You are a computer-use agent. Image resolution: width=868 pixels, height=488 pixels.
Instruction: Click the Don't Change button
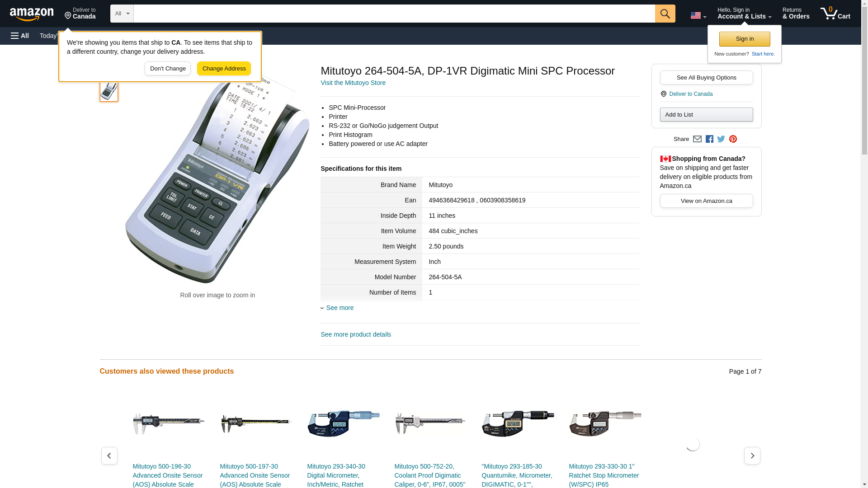[x=168, y=69]
